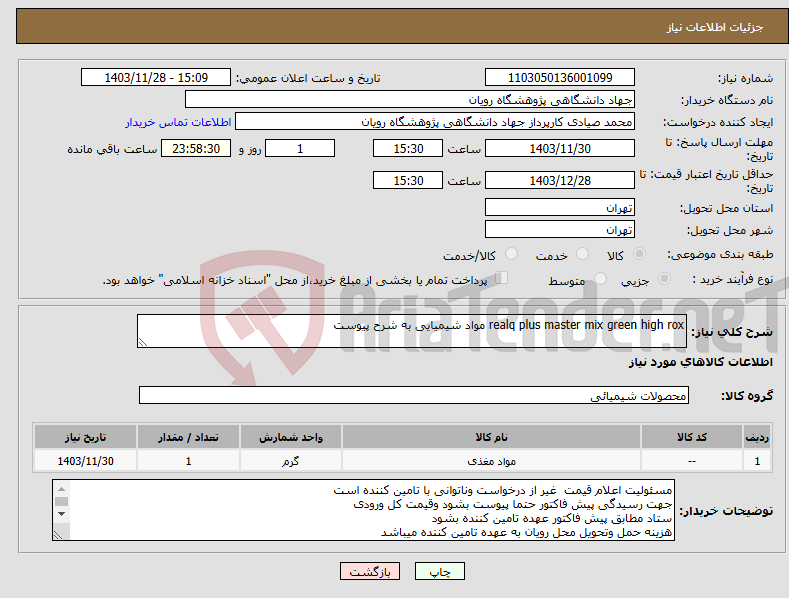Image resolution: width=789 pixels, height=598 pixels.
Task: Select the متوسط purchase type radio
Action: 600,279
